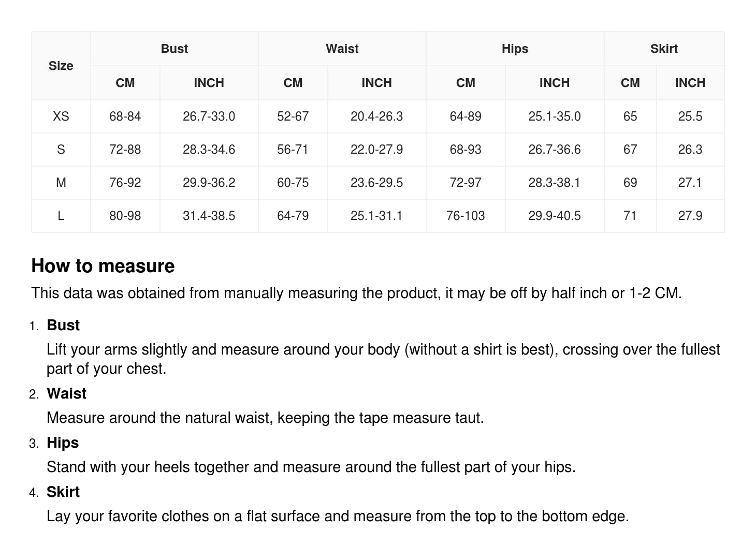The width and height of the screenshot is (756, 559).
Task: Click the 65 skirt CM cell
Action: coord(630,116)
